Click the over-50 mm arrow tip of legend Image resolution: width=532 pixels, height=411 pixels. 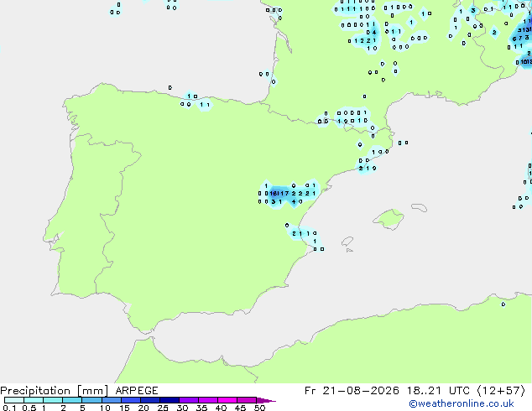click(x=266, y=400)
